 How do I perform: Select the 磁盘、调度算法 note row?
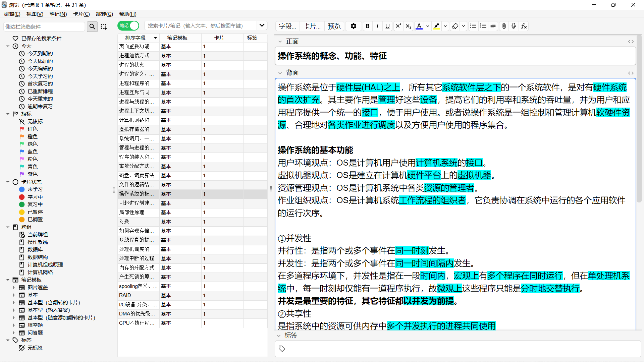(192, 176)
